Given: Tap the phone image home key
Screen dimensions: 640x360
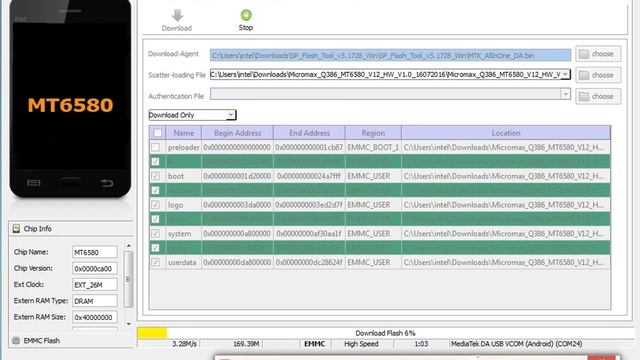Looking at the screenshot, I should 70,182.
